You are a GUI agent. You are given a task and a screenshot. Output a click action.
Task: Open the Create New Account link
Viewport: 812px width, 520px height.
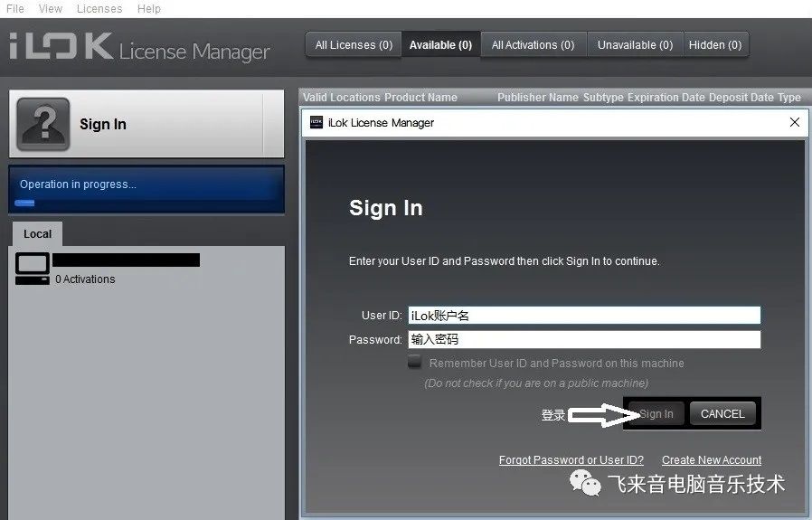coord(712,460)
